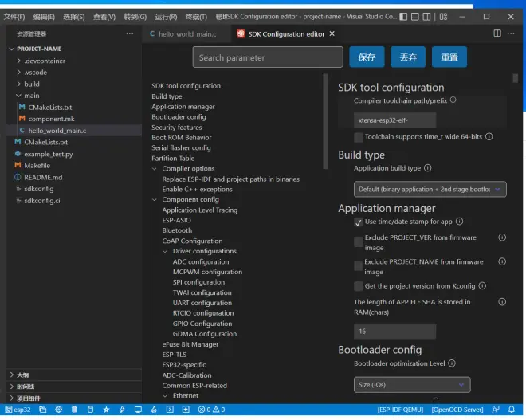Image resolution: width=526 pixels, height=420 pixels.
Task: Click the 保存 save button
Action: coord(367,57)
